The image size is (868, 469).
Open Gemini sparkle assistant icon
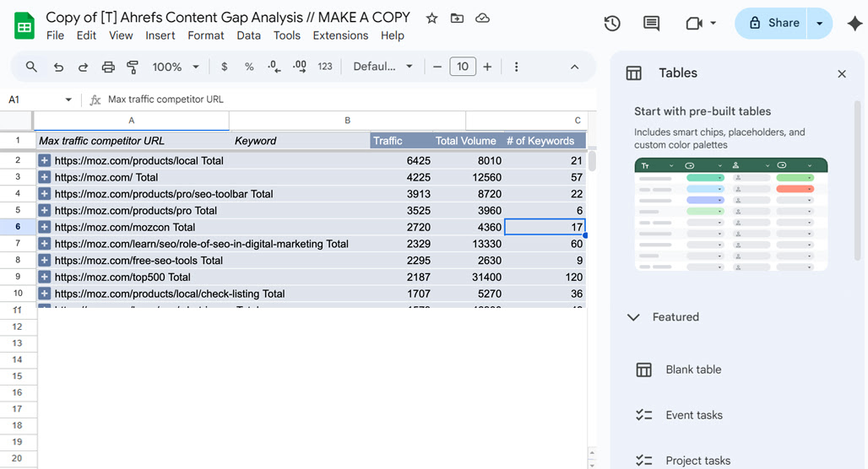(854, 24)
